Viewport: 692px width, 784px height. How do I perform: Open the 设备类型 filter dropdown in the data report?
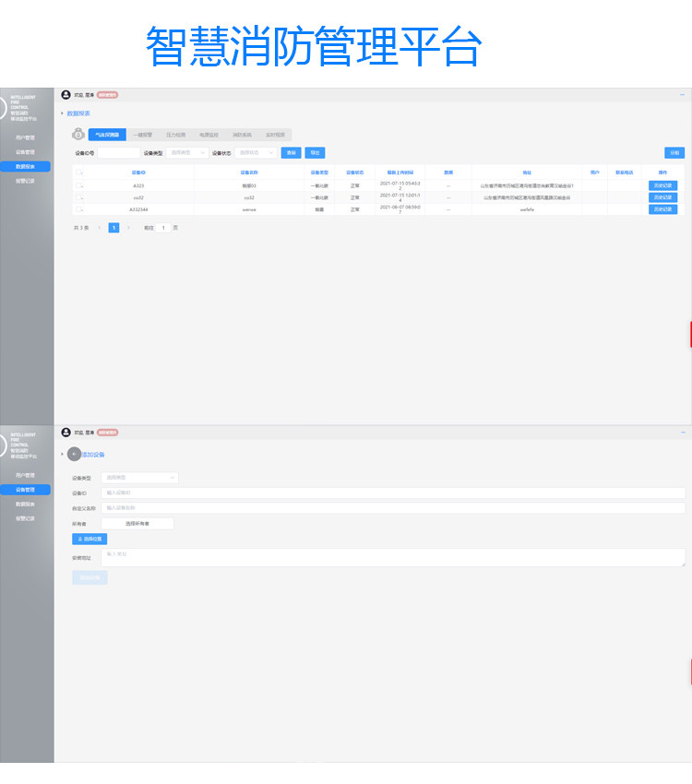coord(187,152)
